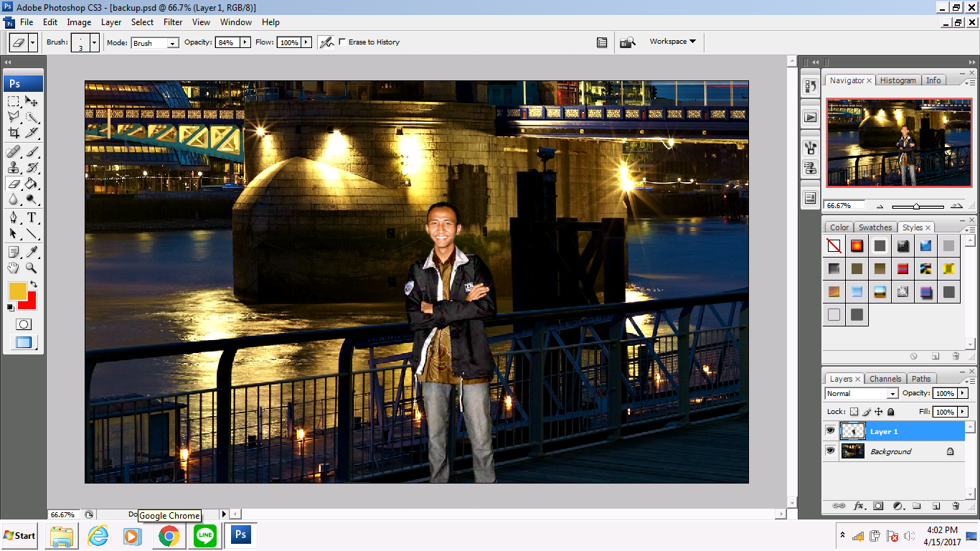Hide the Background layer
The width and height of the screenshot is (980, 551).
tap(831, 451)
